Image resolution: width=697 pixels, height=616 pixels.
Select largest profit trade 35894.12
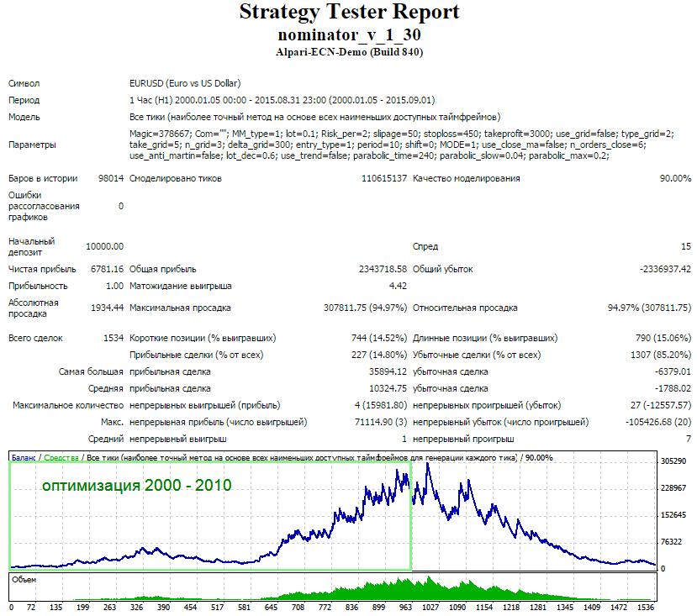388,372
